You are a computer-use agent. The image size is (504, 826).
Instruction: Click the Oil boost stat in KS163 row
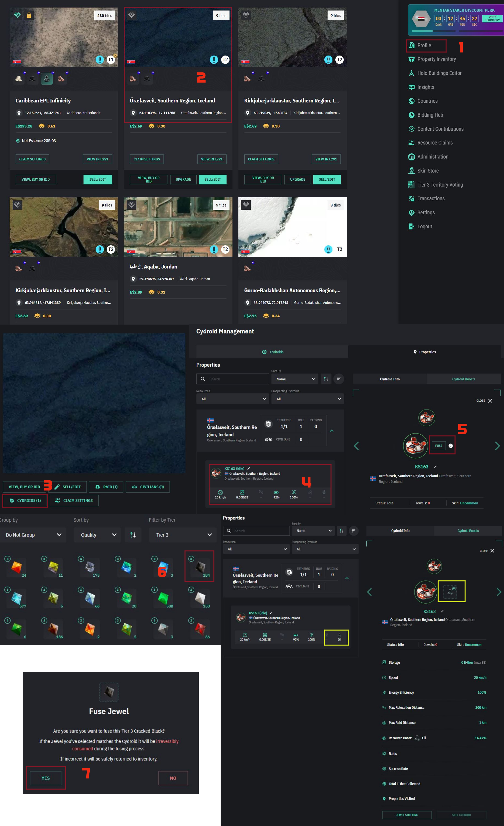(x=339, y=637)
